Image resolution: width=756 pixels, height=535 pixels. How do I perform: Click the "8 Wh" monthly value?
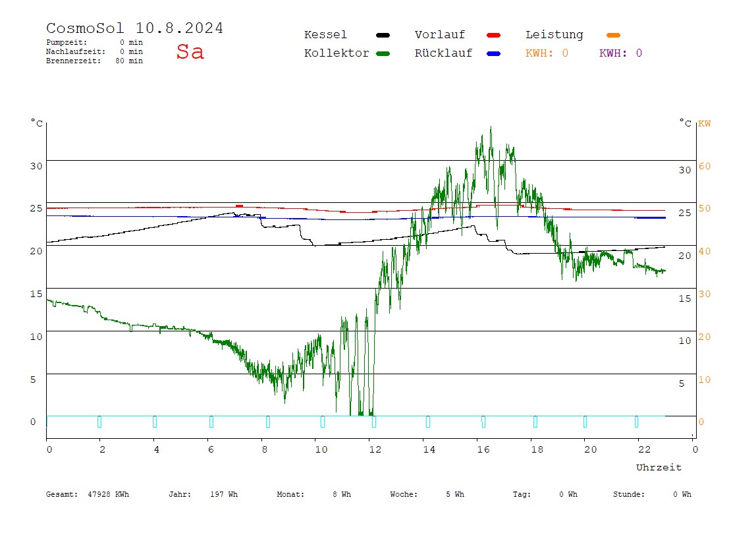pos(342,494)
